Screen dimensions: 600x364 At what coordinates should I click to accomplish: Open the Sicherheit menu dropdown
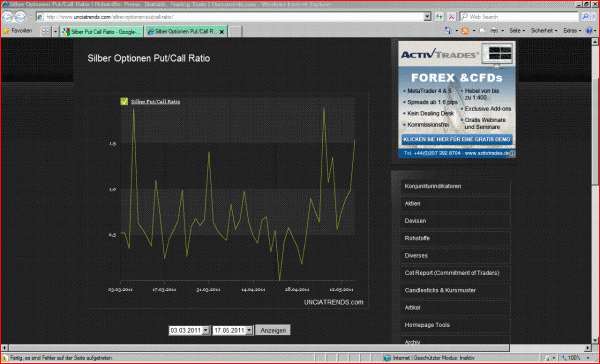click(544, 31)
